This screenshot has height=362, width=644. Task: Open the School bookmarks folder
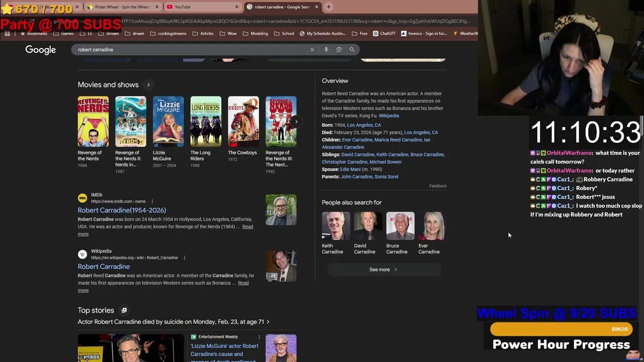tap(284, 34)
